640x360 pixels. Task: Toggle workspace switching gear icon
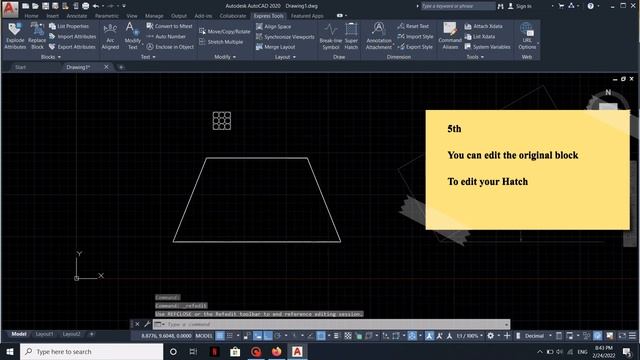490,336
